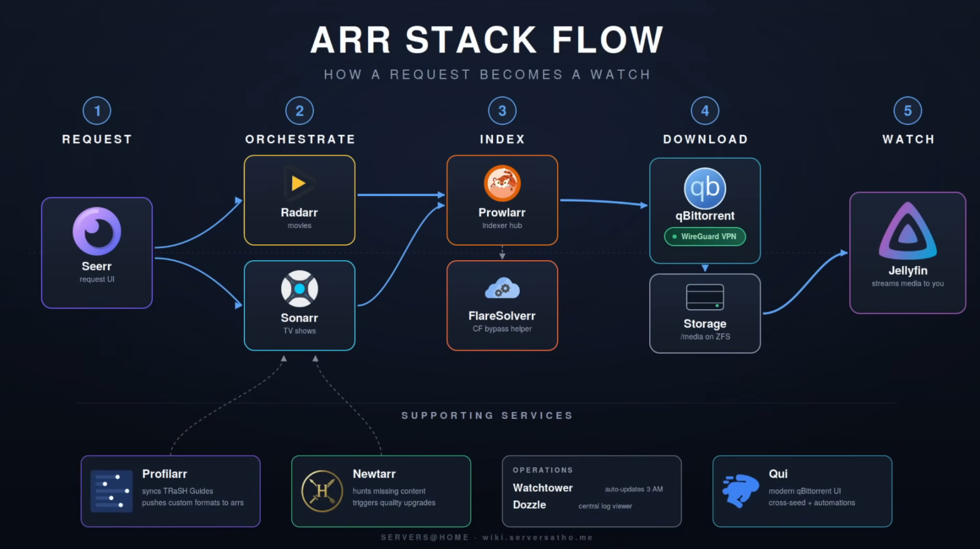The image size is (980, 549).
Task: Click the Newtarr crossed arrows H icon
Action: click(x=322, y=491)
